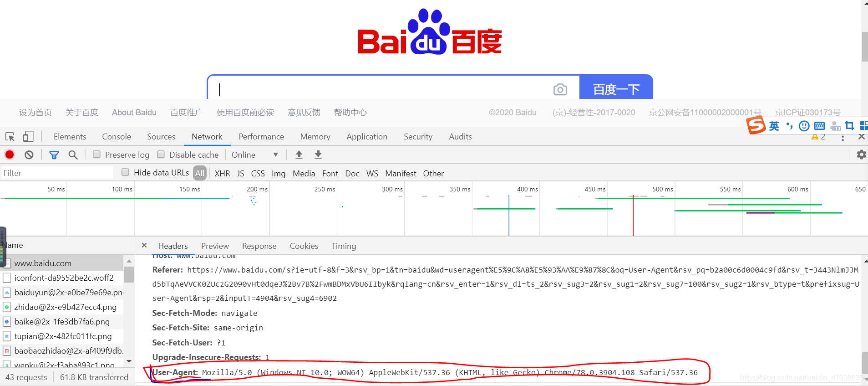Click the About Baidu link
The width and height of the screenshot is (868, 386).
pos(134,113)
